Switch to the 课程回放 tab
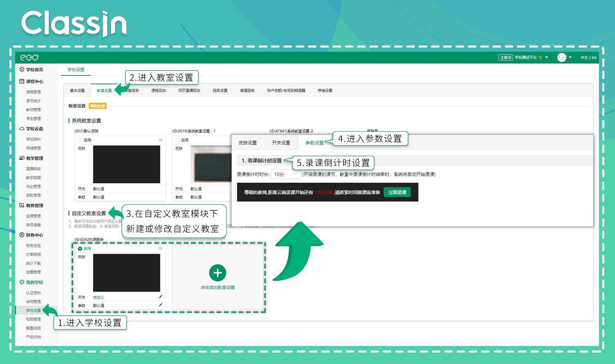615x364 pixels. 159,91
